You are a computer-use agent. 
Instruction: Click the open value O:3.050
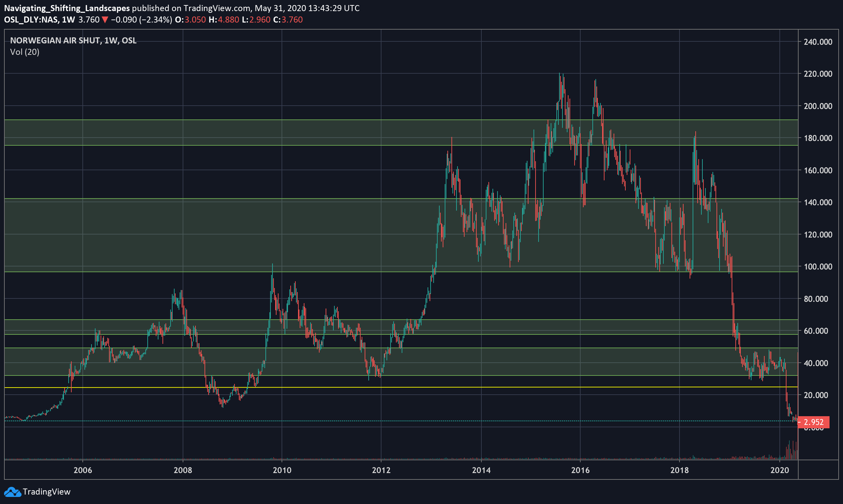tap(190, 20)
